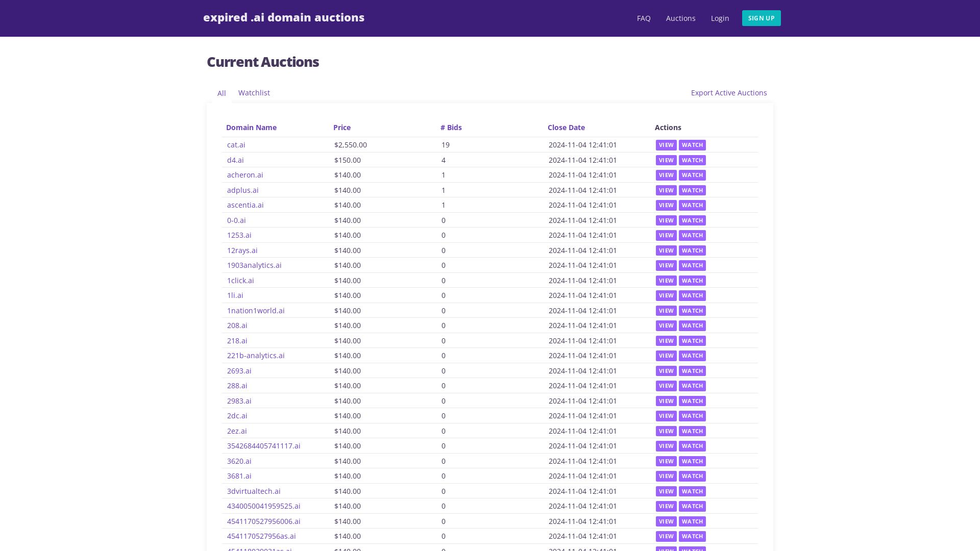The image size is (980, 551).
Task: Watch the d4.ai auction
Action: [x=692, y=160]
